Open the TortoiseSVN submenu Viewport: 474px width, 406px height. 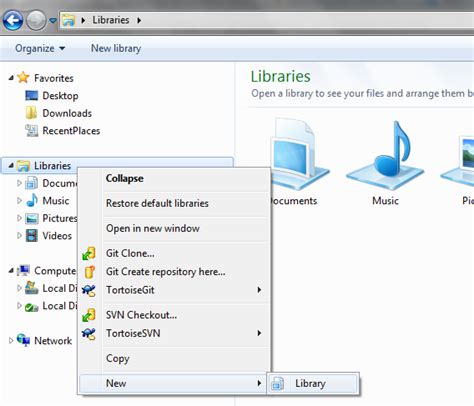click(174, 333)
